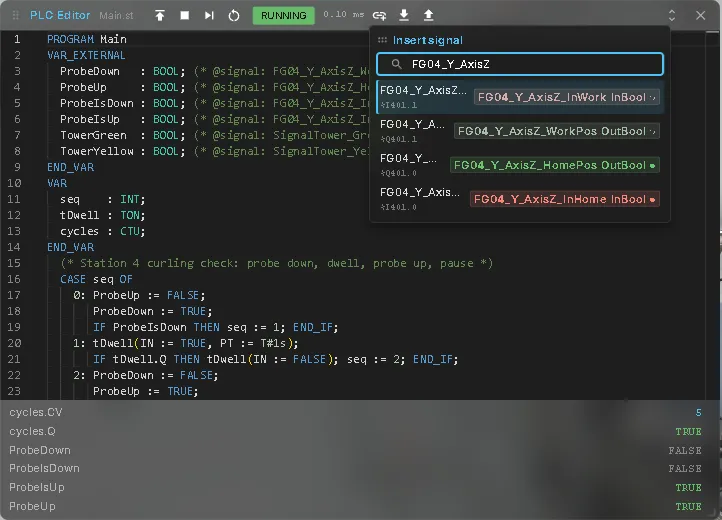Click the Main.st file label
The image size is (722, 520).
coord(116,16)
